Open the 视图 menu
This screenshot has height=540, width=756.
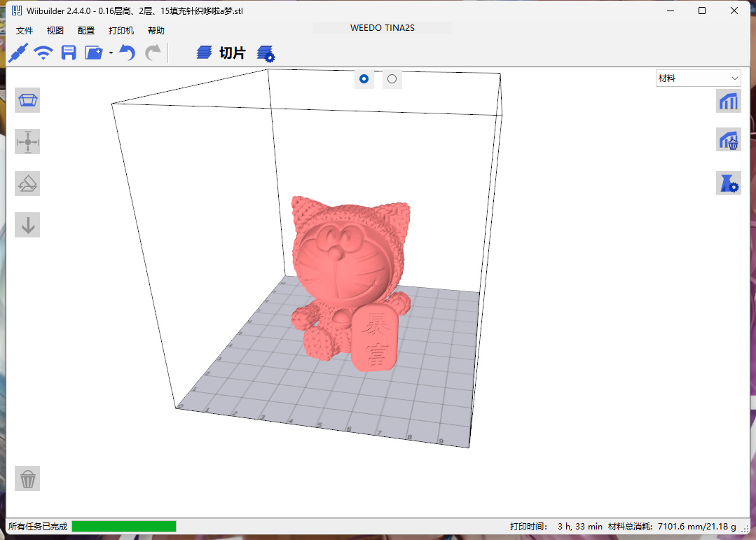[55, 30]
